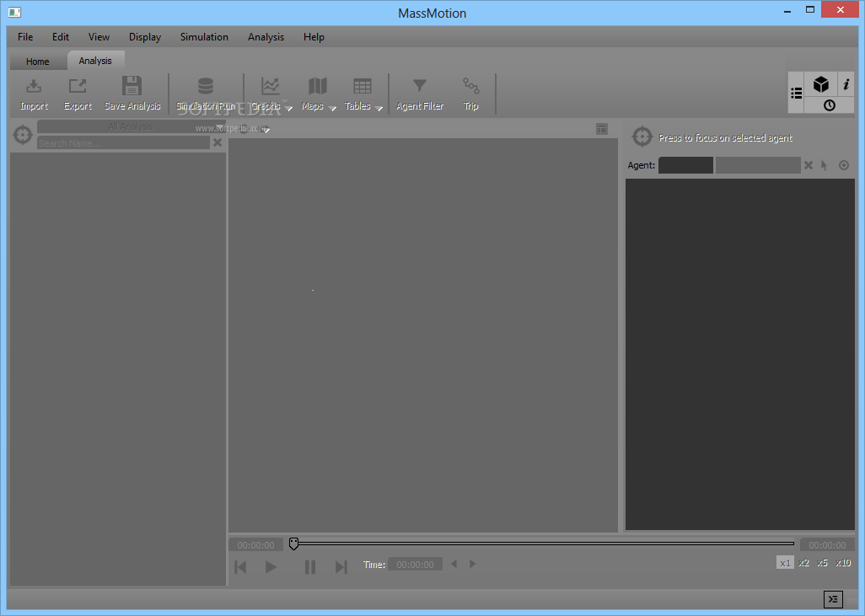Open the Simulation Run database icon
The image size is (865, 616).
[x=205, y=86]
